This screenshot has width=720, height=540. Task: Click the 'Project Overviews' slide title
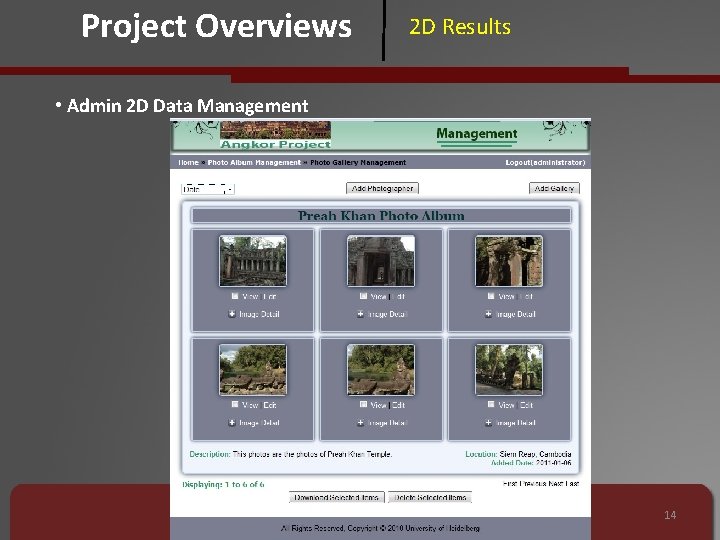click(216, 26)
